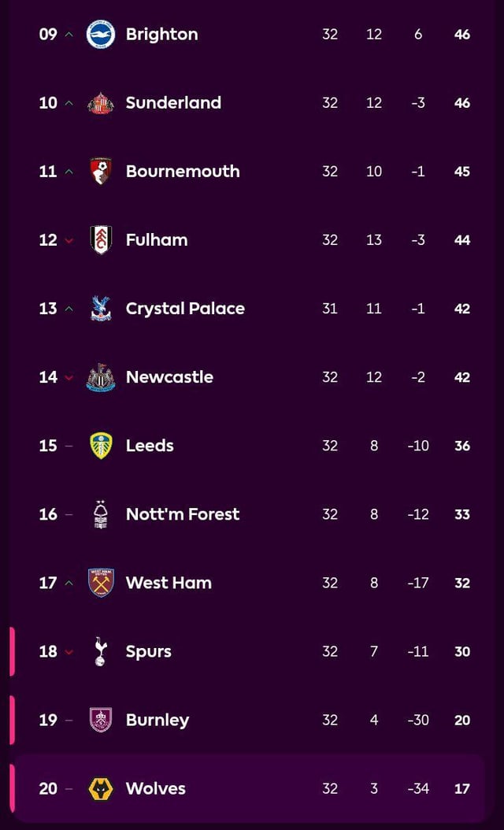Click Leeds points total 36
The image size is (504, 830).
tap(462, 446)
